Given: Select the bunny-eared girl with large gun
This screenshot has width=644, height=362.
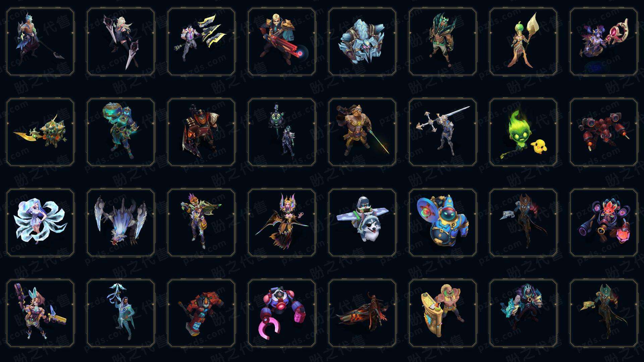Looking at the screenshot, I should (40, 313).
